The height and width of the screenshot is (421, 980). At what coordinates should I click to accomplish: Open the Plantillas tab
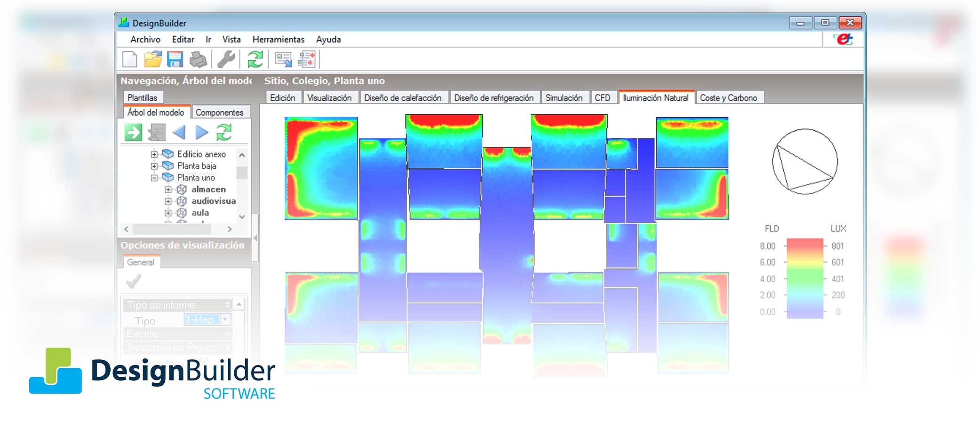point(142,98)
